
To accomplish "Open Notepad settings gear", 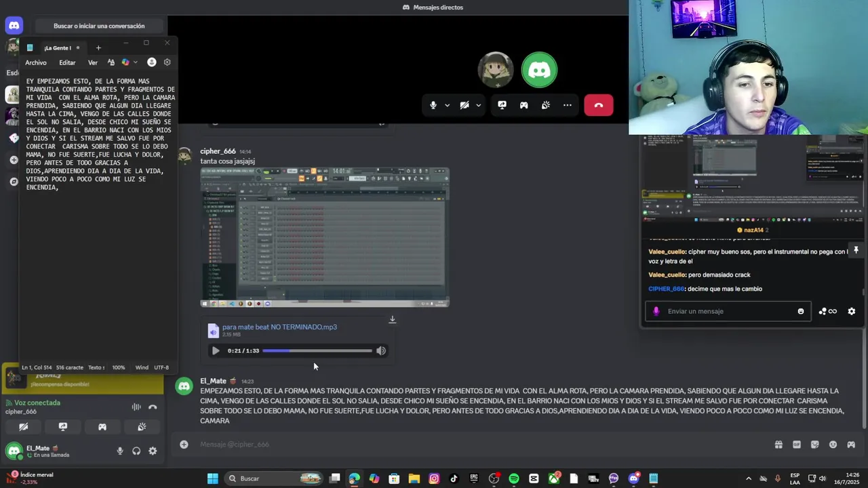I will 167,62.
